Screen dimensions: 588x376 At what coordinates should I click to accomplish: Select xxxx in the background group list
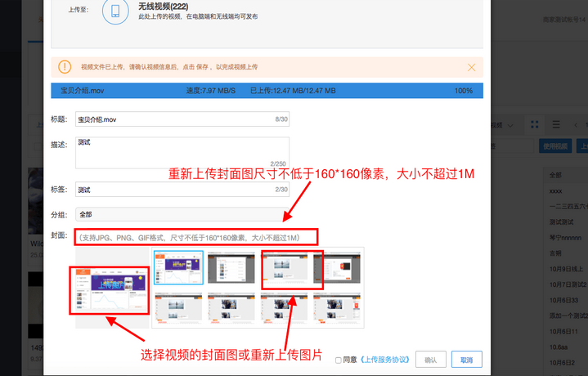(556, 191)
